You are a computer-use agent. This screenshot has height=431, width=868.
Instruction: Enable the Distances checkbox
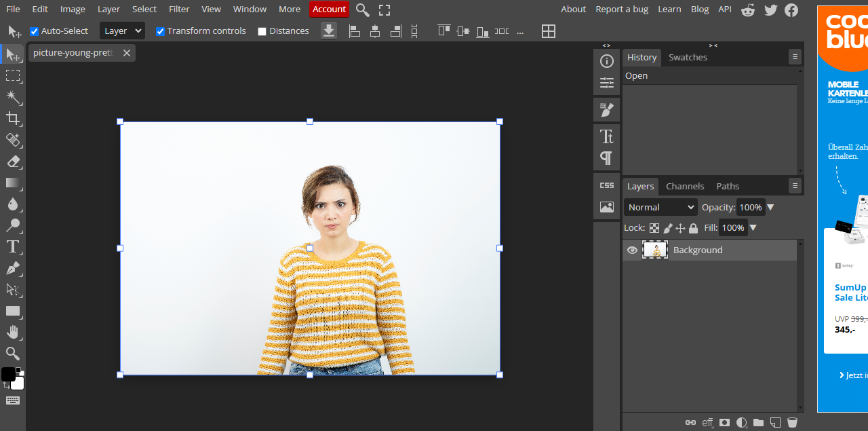point(262,31)
